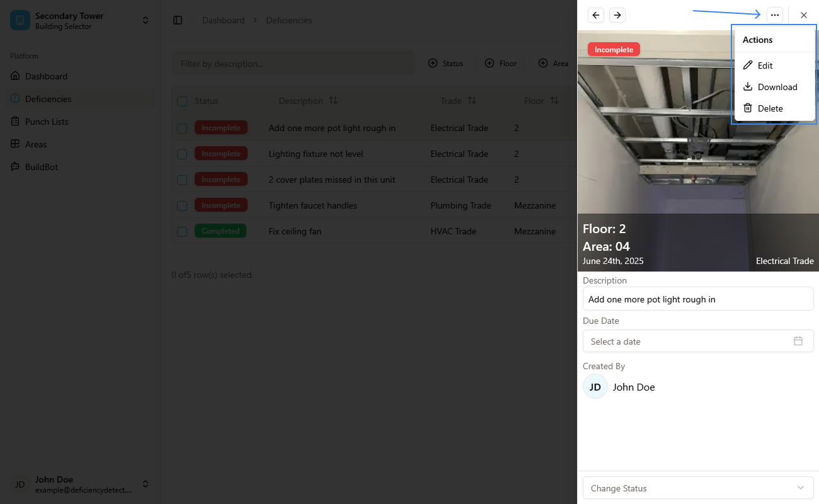
Task: Close the deficiency detail panel
Action: (804, 15)
